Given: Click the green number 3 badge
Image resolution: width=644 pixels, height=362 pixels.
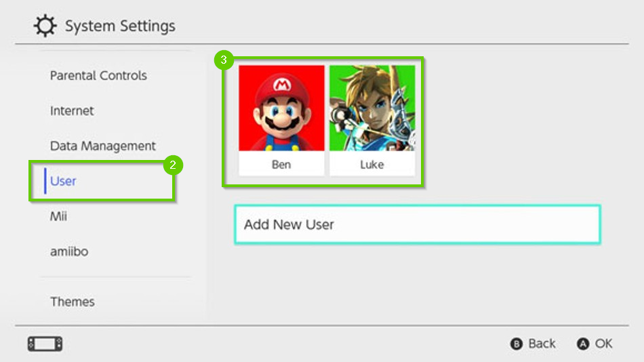Looking at the screenshot, I should click(x=224, y=60).
